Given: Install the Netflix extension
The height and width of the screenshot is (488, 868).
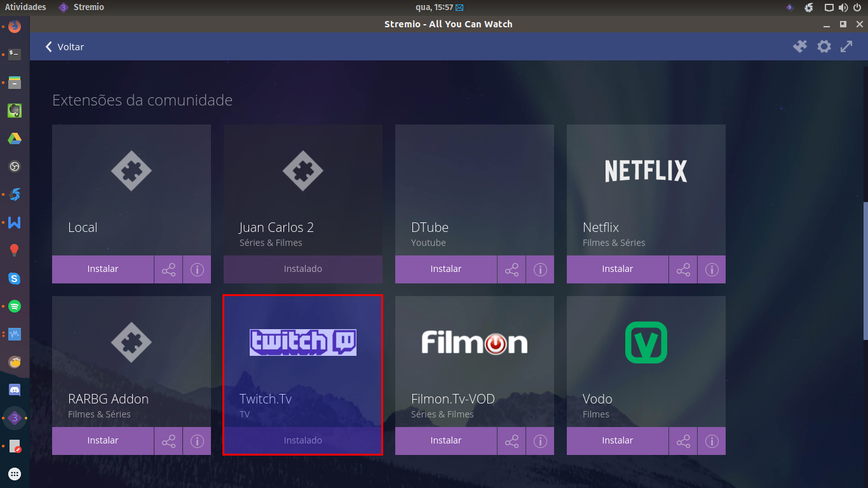Looking at the screenshot, I should [x=618, y=269].
